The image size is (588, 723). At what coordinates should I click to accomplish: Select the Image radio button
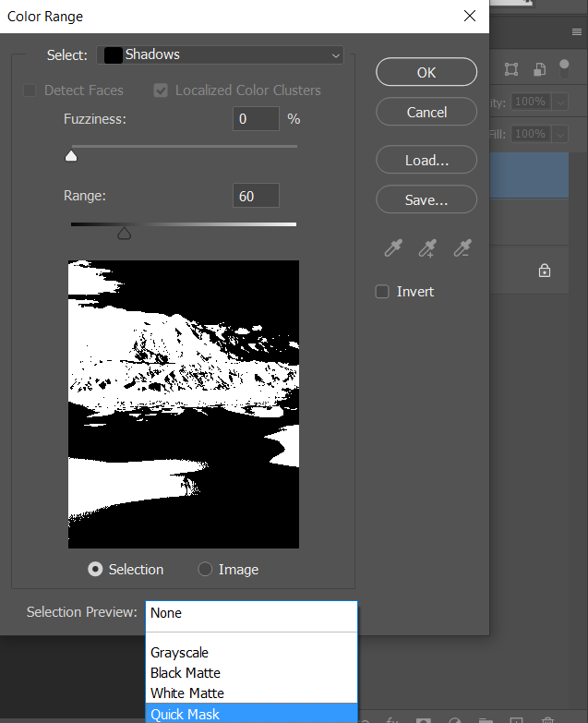205,570
